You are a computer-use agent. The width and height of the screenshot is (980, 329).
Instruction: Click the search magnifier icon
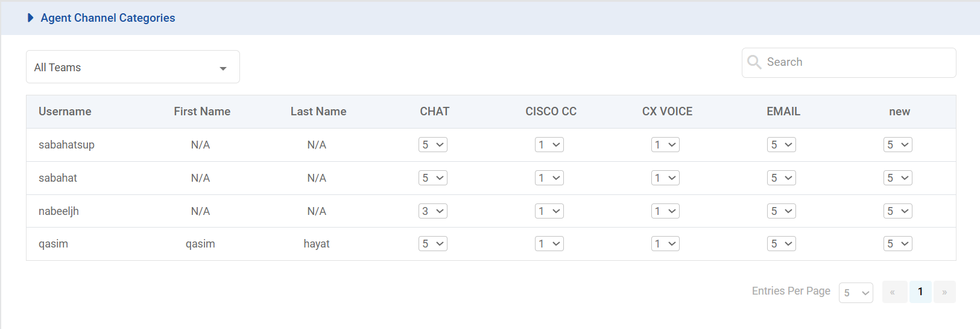coord(754,62)
